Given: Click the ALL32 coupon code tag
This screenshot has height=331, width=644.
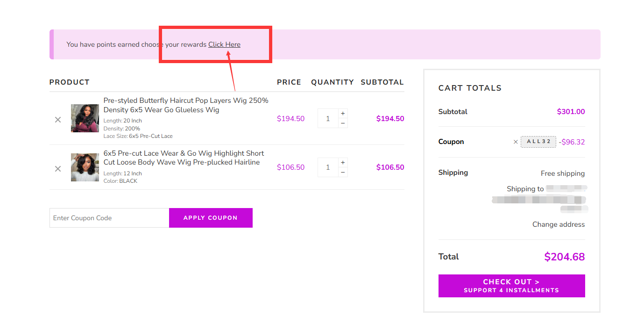Looking at the screenshot, I should point(538,142).
